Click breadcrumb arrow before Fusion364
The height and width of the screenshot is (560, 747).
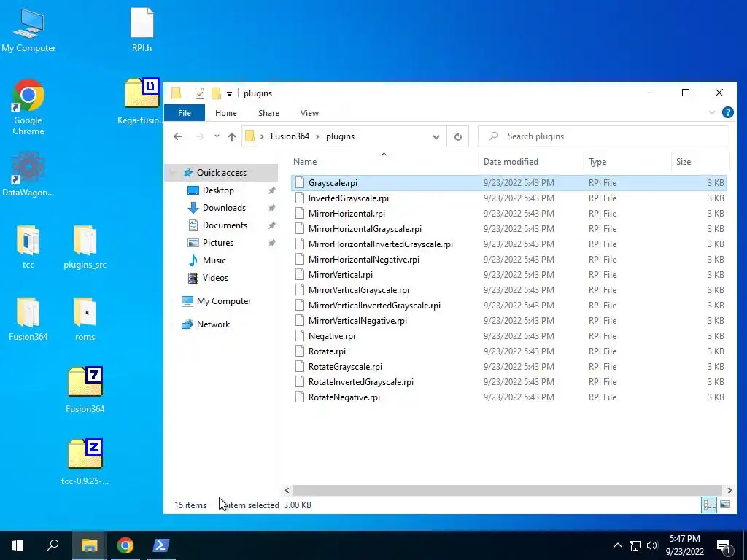click(x=262, y=136)
